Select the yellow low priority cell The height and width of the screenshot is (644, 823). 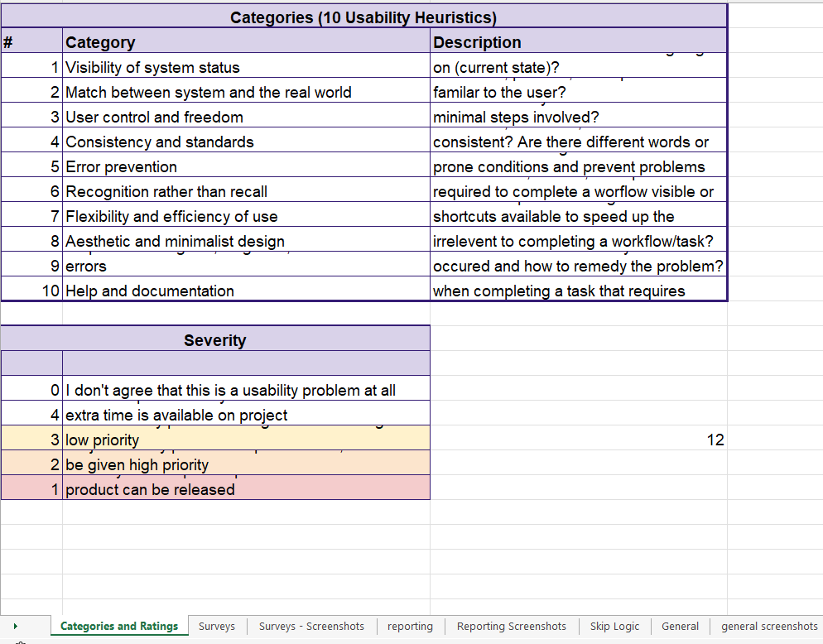[x=246, y=440]
